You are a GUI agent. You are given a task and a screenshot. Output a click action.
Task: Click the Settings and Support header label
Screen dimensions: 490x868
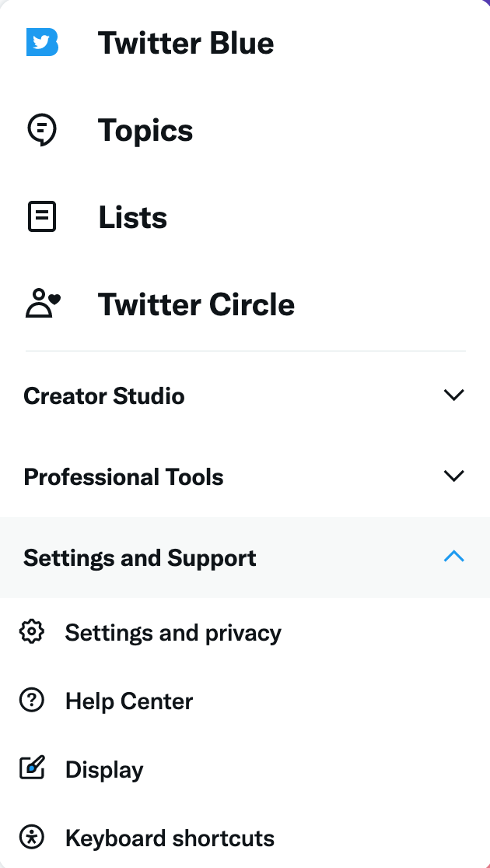[x=140, y=558]
